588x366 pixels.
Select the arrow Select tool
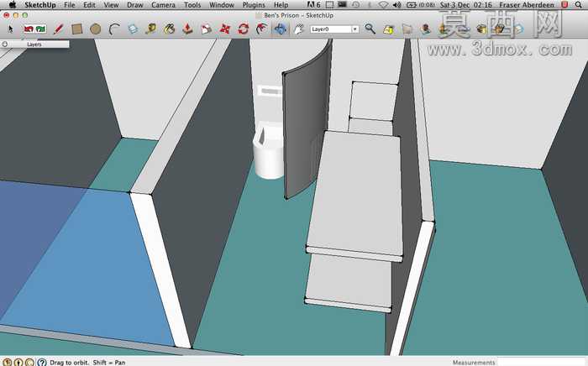pos(10,29)
